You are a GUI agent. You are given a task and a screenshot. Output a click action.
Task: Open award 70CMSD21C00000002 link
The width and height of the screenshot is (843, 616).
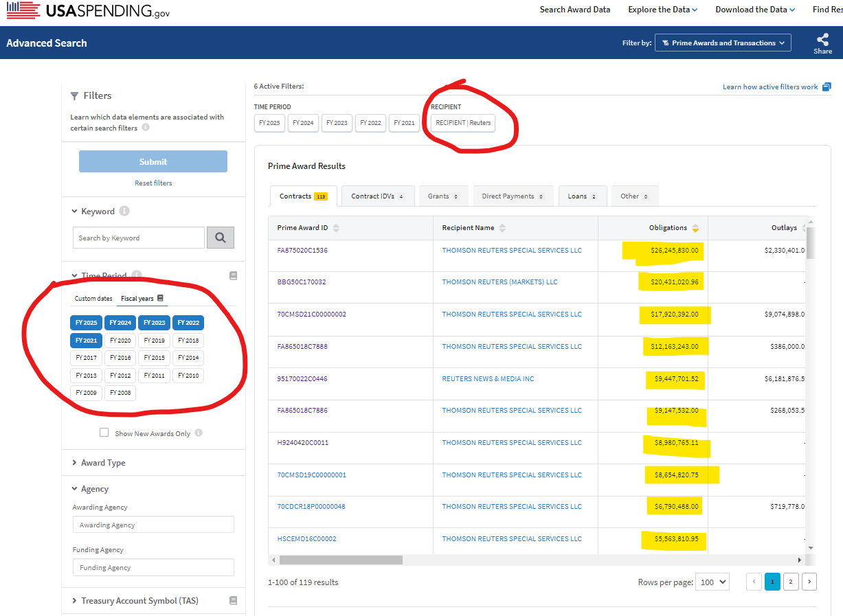click(x=312, y=315)
